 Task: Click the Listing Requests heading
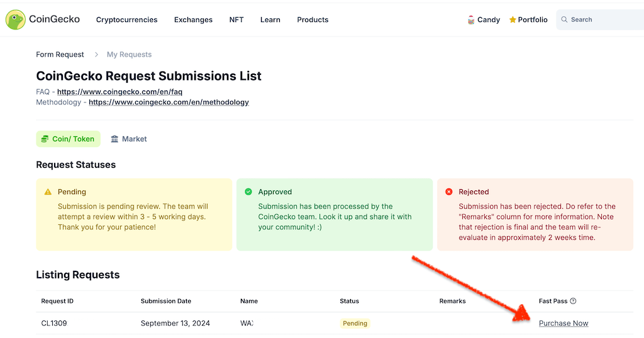point(77,275)
